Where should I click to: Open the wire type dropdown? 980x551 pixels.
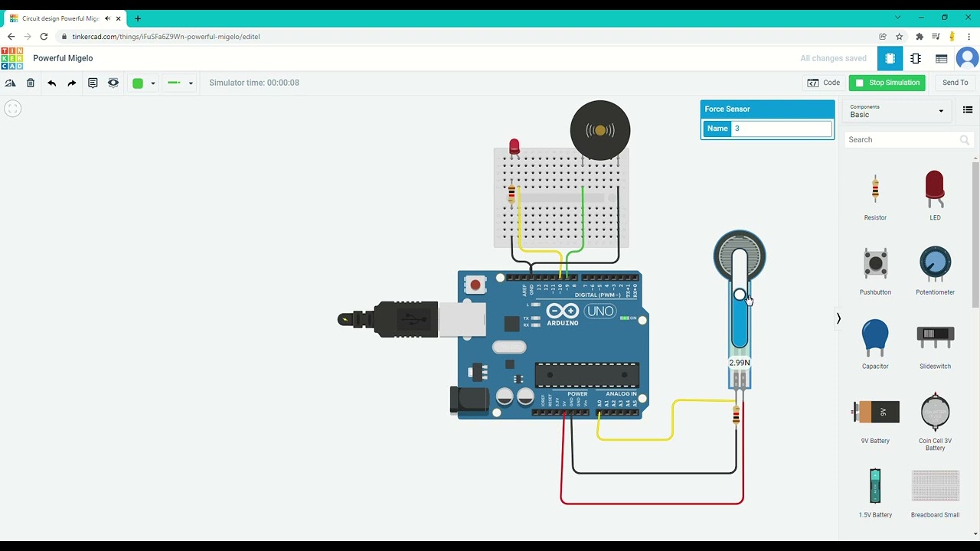pyautogui.click(x=181, y=83)
